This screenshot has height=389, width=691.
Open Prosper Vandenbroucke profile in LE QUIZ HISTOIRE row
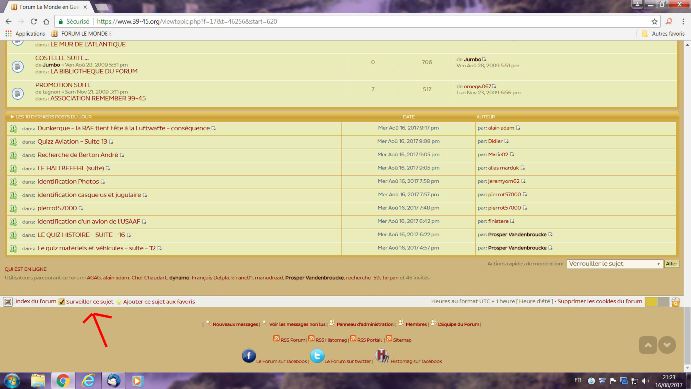(x=517, y=234)
